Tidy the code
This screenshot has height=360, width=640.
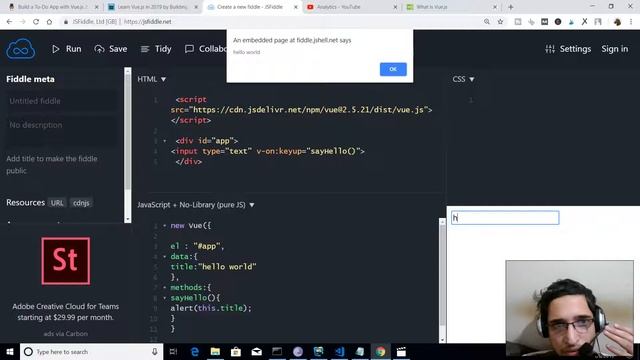point(156,49)
